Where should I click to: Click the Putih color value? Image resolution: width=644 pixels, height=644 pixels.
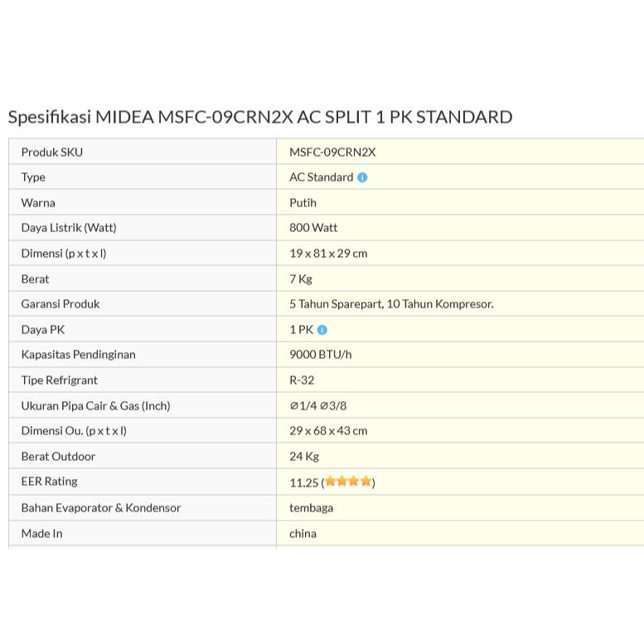click(x=303, y=202)
